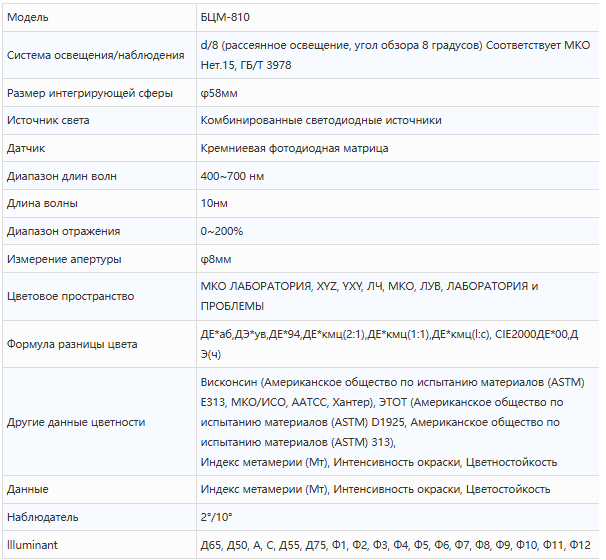Screen dimensions: 606x560
Task: Select the "2°/10°" observer value
Action: click(x=218, y=517)
